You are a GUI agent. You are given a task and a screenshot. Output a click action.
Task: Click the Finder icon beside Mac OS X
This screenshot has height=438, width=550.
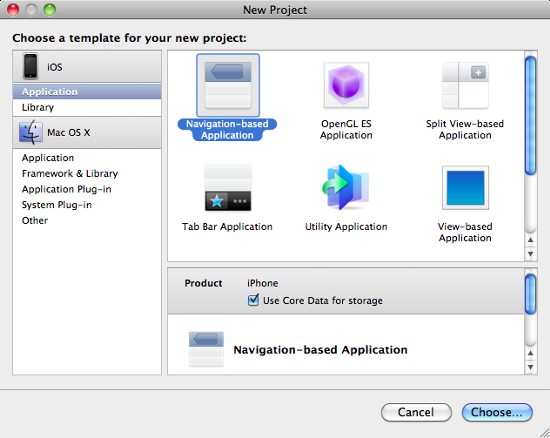pyautogui.click(x=31, y=132)
